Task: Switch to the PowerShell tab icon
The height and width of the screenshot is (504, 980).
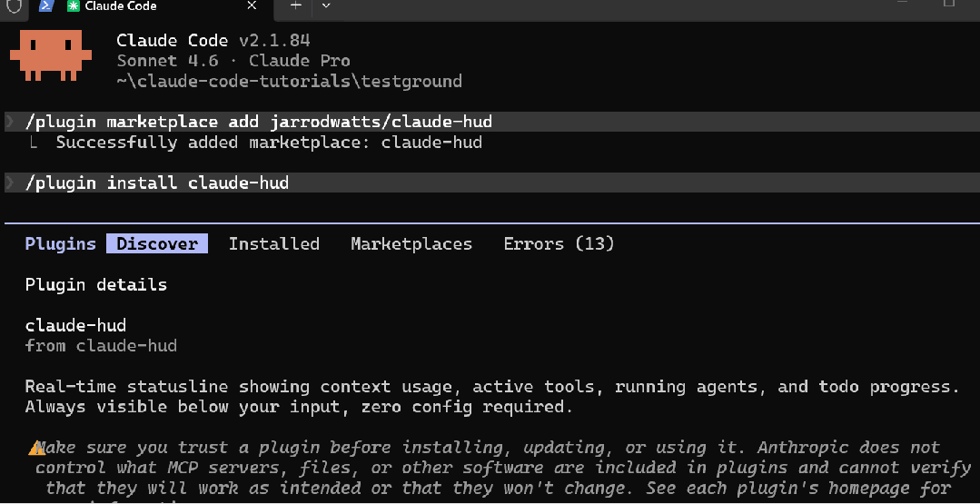Action: point(45,5)
